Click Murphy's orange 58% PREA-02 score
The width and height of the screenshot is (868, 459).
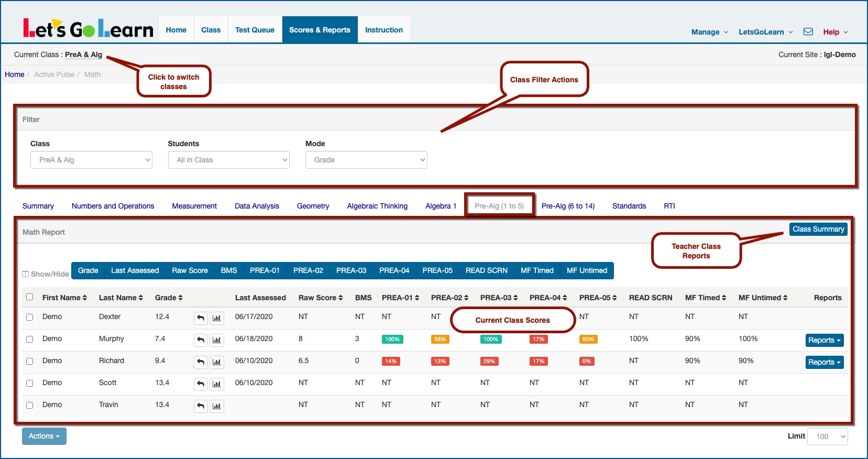coord(440,339)
